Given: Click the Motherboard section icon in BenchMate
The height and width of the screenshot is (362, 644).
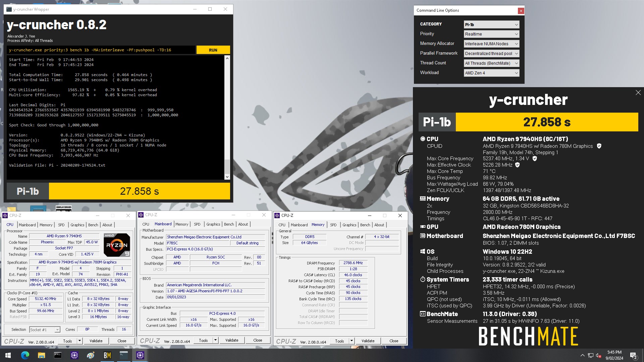Looking at the screenshot, I should pyautogui.click(x=423, y=236).
